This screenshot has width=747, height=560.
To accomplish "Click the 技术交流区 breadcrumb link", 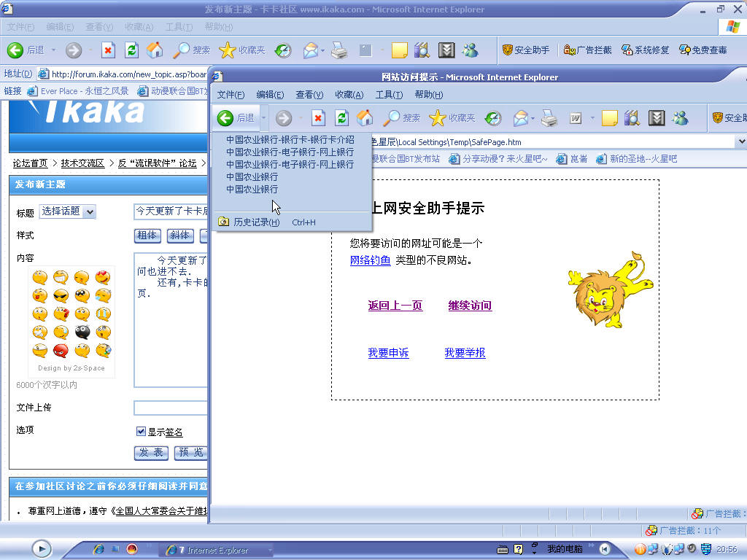I will click(x=82, y=163).
